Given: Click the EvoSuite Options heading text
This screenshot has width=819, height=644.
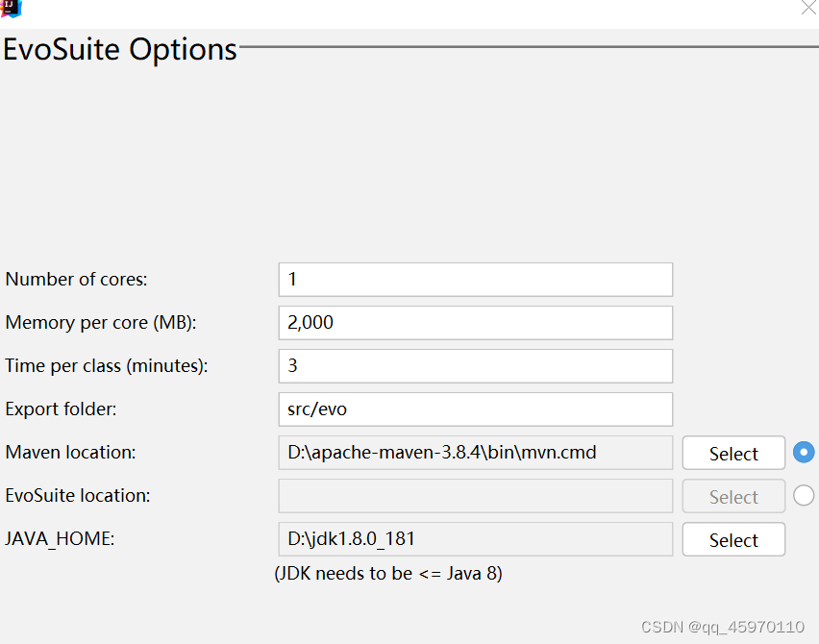Looking at the screenshot, I should point(120,50).
